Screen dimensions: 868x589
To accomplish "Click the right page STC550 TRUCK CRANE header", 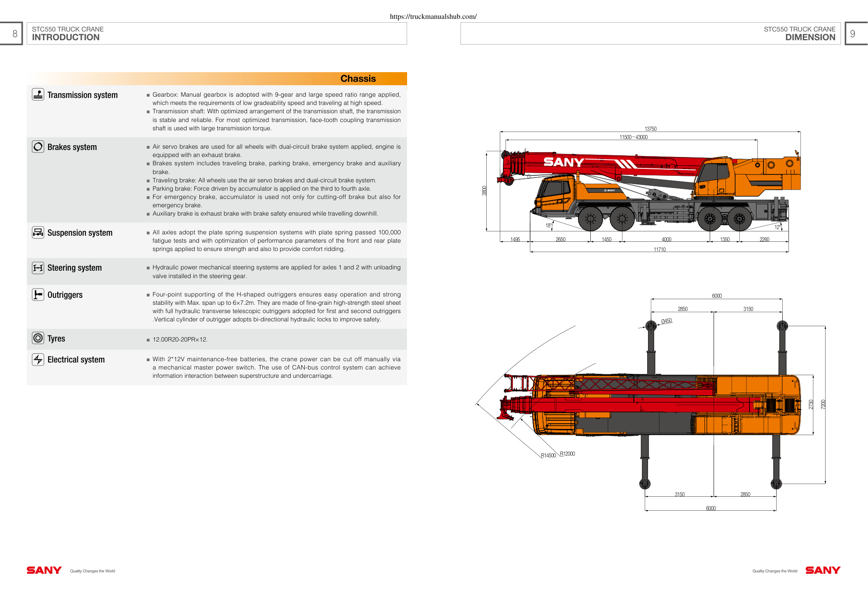I will (x=800, y=29).
